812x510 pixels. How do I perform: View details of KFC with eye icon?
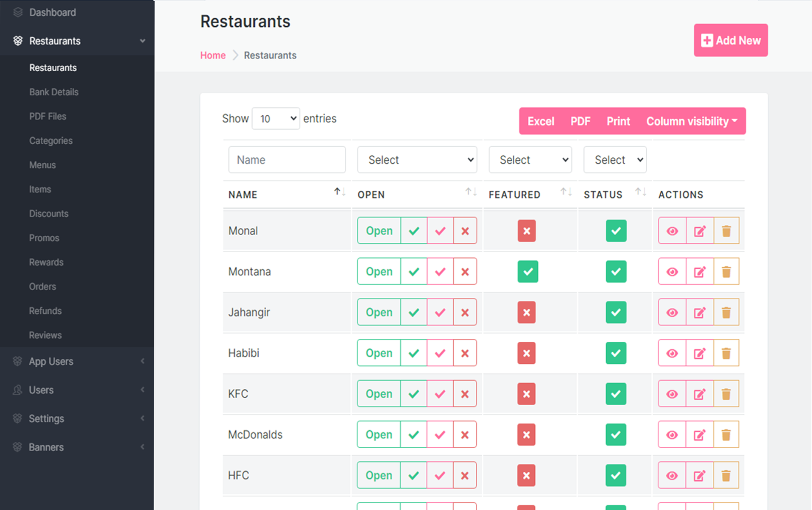(x=672, y=394)
